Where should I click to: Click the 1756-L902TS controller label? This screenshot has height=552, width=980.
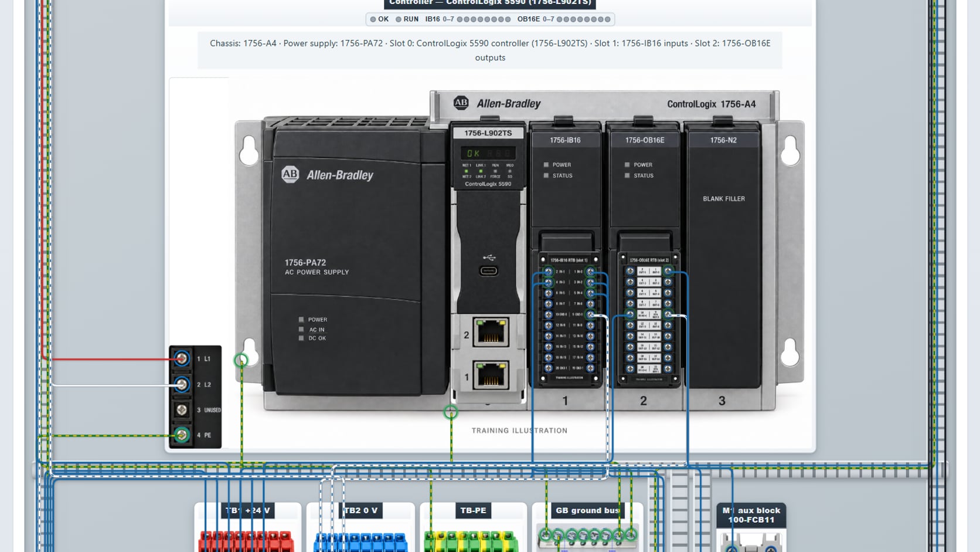488,133
